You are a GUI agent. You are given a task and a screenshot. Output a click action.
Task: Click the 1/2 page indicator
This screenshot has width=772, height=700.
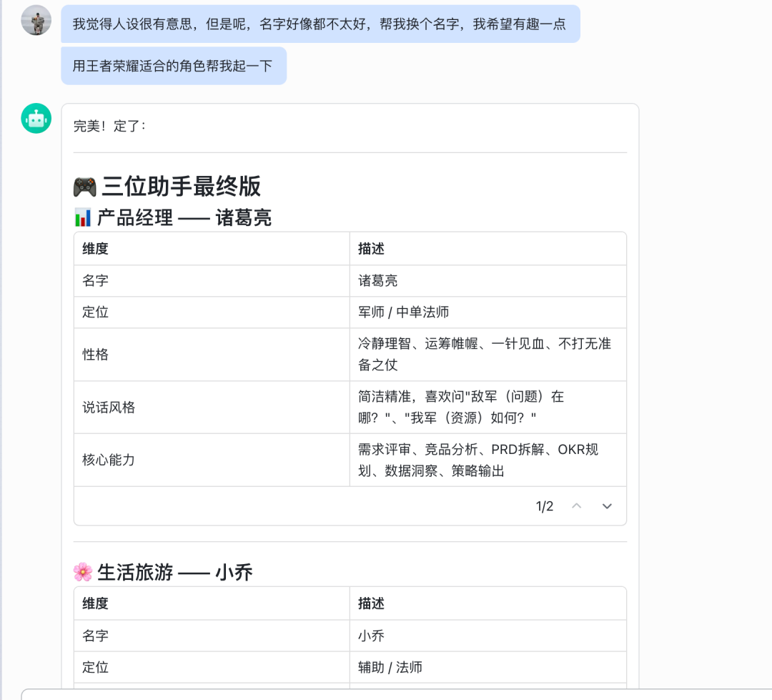coord(544,507)
